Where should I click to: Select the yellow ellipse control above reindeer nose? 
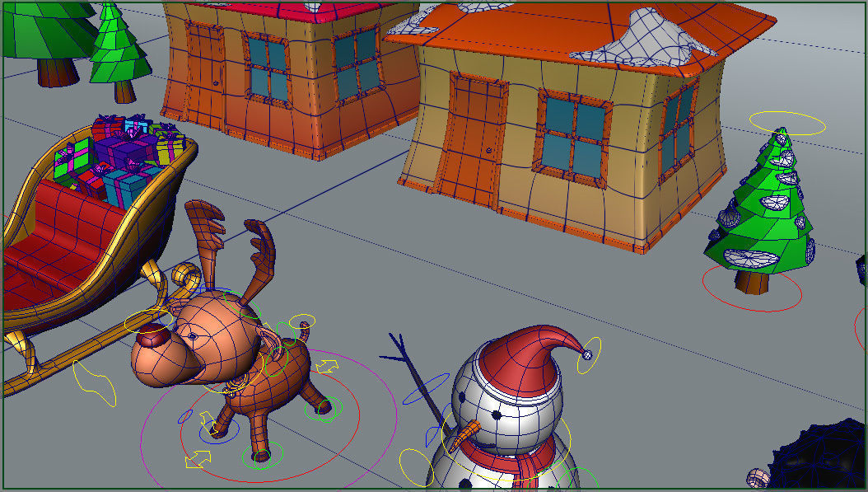coord(148,321)
